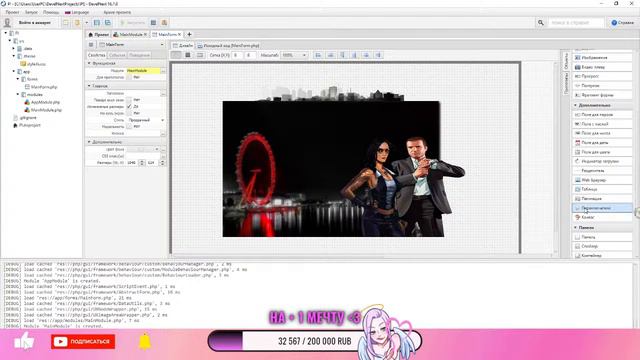640x360 pixels.
Task: Switch to the 'Поведения' properties tab
Action: pos(139,55)
